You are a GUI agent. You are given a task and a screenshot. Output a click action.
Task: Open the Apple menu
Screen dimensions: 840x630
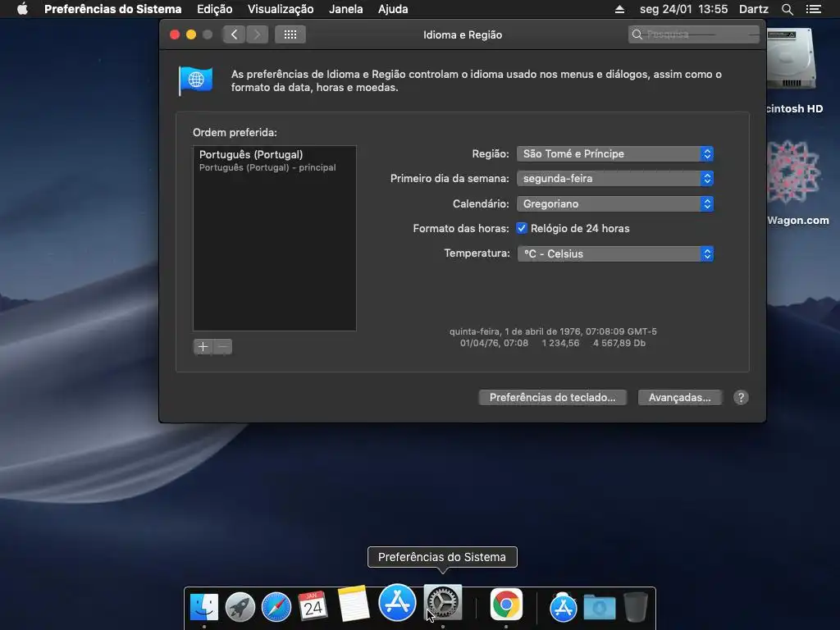(22, 9)
